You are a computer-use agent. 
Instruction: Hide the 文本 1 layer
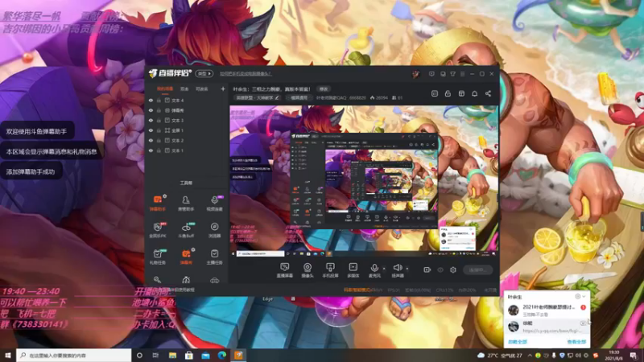click(x=151, y=150)
